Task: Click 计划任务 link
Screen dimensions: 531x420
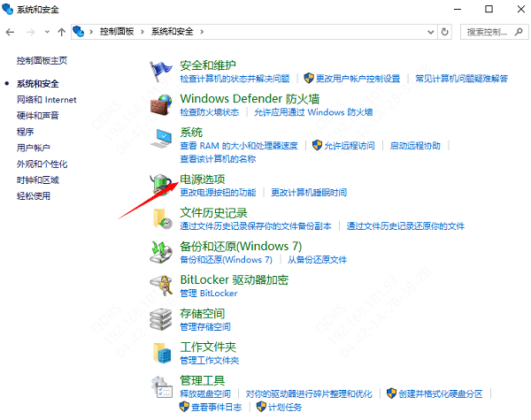Action: tap(285, 407)
